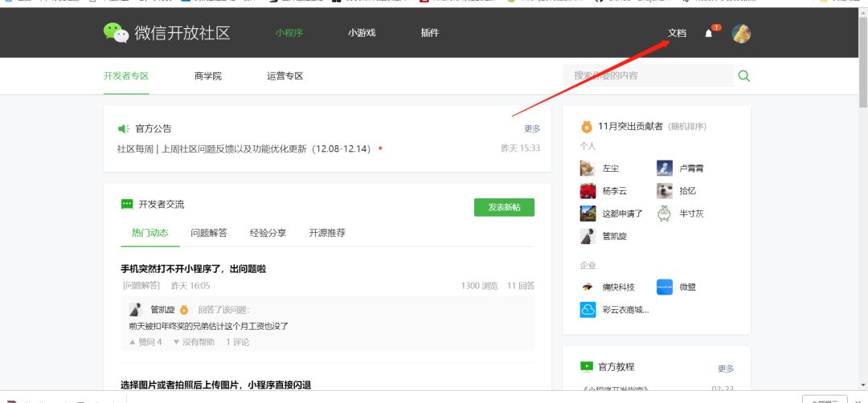Switch to 开源推荐 tab
Viewport: 868px width, 403px height.
point(327,233)
